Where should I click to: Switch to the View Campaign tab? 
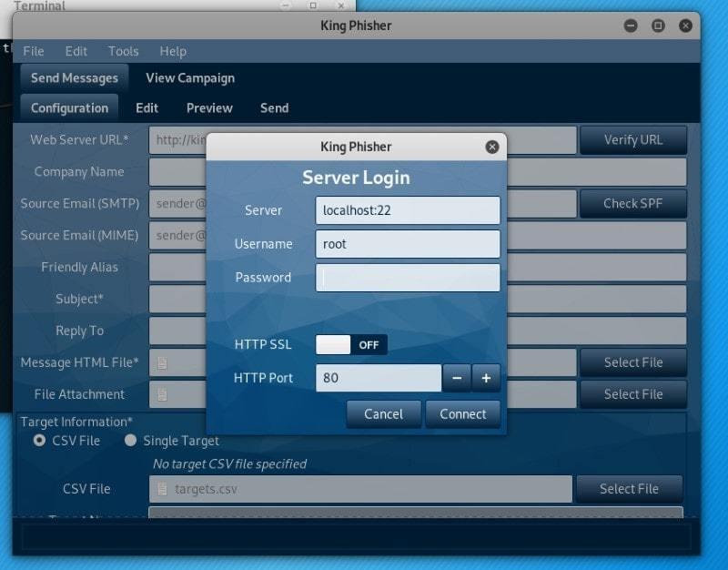[190, 77]
